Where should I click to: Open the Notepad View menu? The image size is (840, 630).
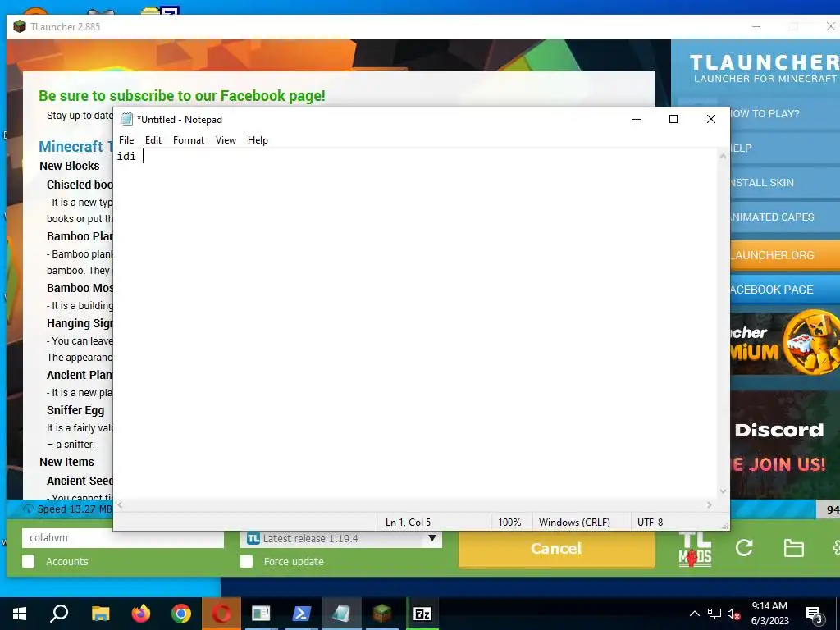pos(226,139)
